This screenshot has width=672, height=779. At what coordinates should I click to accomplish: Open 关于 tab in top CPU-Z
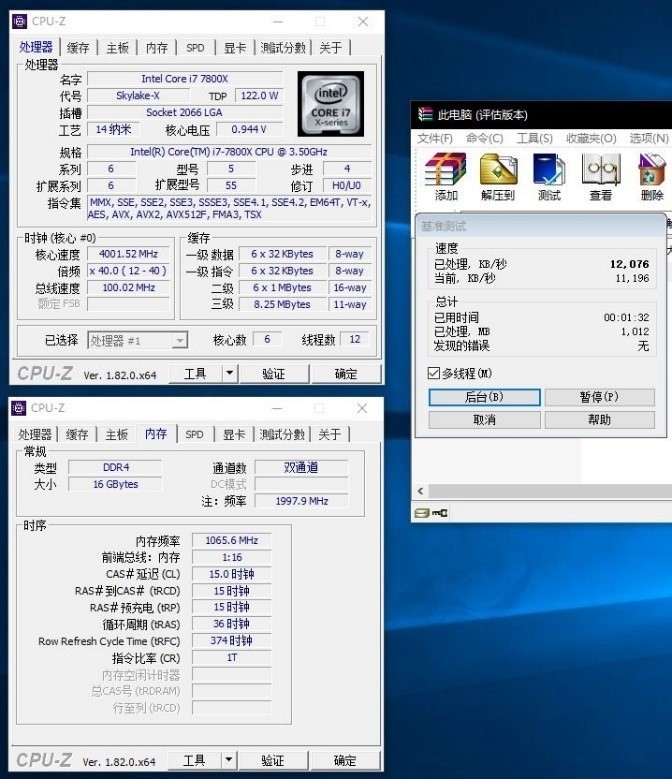pyautogui.click(x=331, y=48)
